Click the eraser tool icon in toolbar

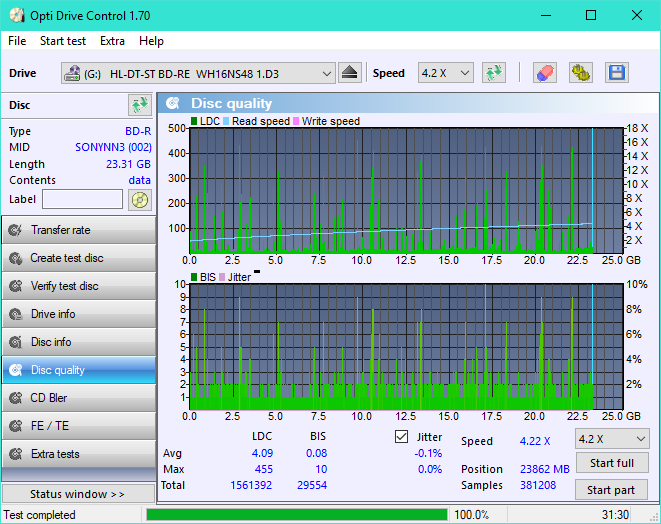point(545,73)
